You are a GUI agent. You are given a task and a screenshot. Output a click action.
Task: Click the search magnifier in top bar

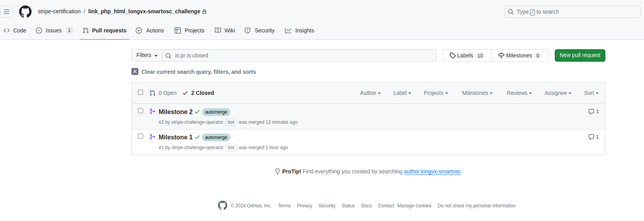pos(511,12)
